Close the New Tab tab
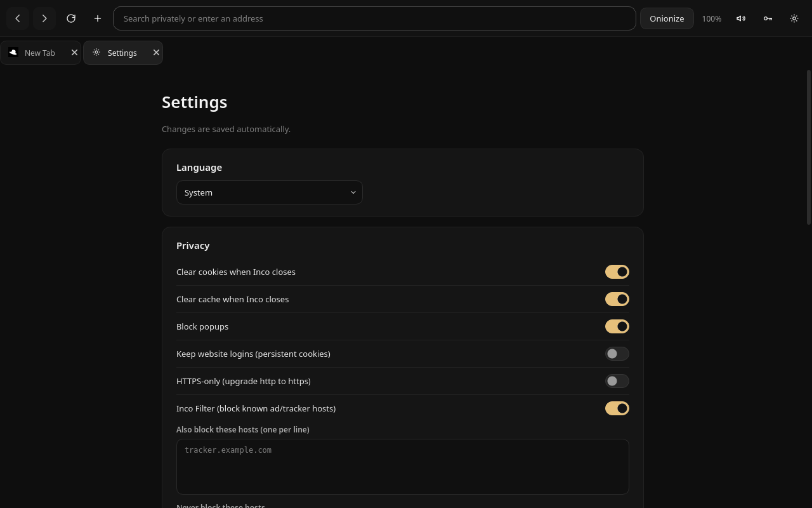 click(74, 53)
